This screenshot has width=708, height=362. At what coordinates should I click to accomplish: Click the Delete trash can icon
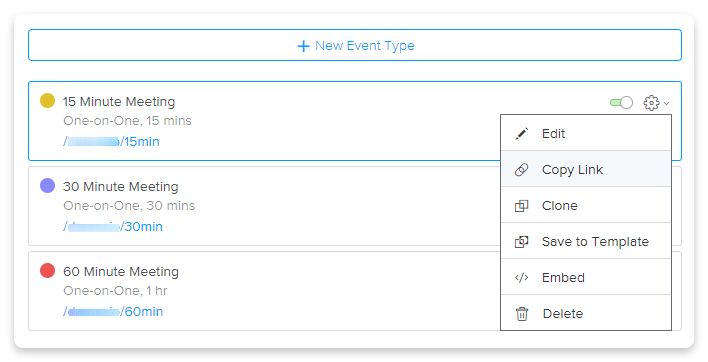522,314
